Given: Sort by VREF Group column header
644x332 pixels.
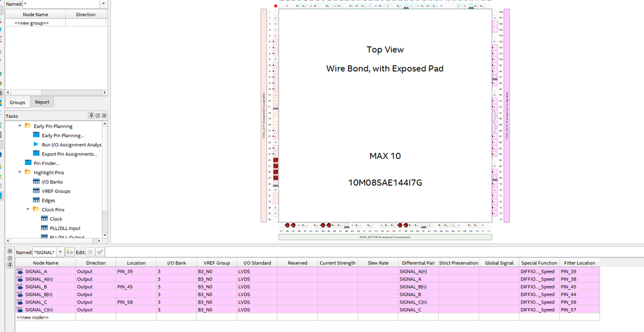Looking at the screenshot, I should [x=217, y=263].
